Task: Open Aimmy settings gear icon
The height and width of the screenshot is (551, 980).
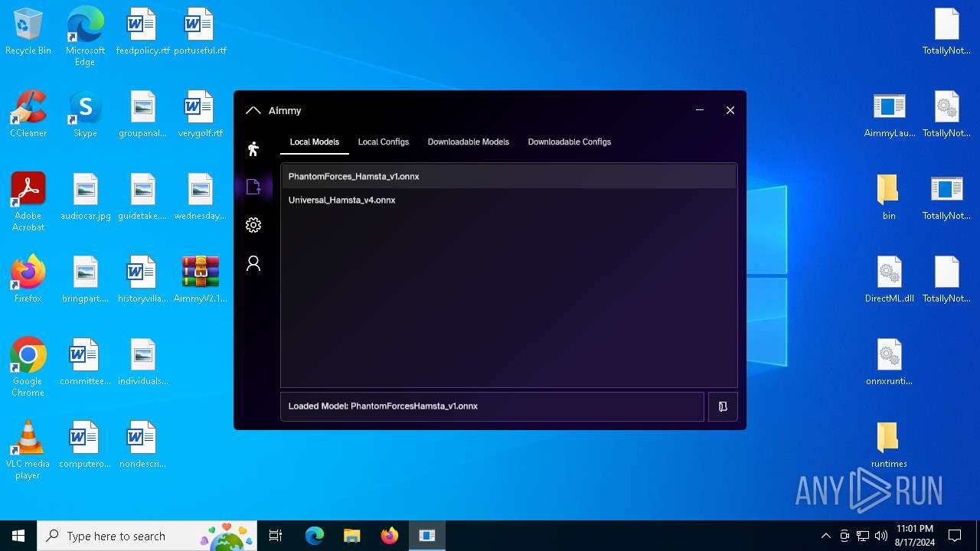Action: point(253,225)
